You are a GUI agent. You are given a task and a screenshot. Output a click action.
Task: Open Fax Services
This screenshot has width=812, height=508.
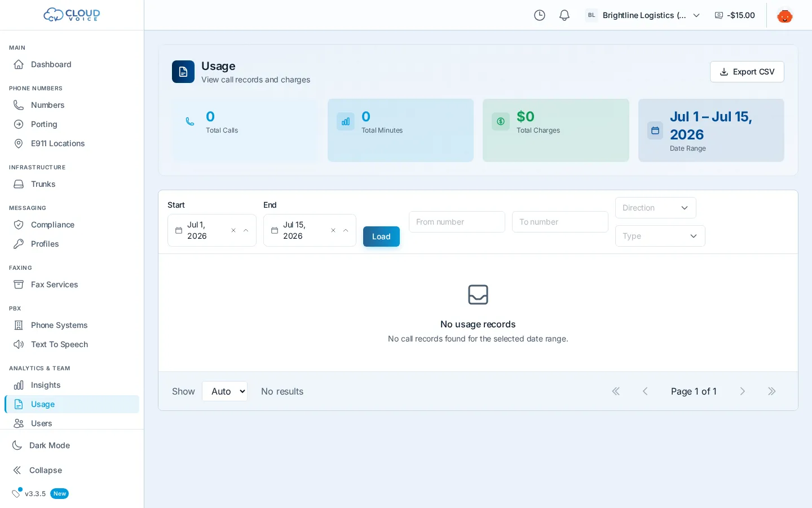tap(72, 284)
